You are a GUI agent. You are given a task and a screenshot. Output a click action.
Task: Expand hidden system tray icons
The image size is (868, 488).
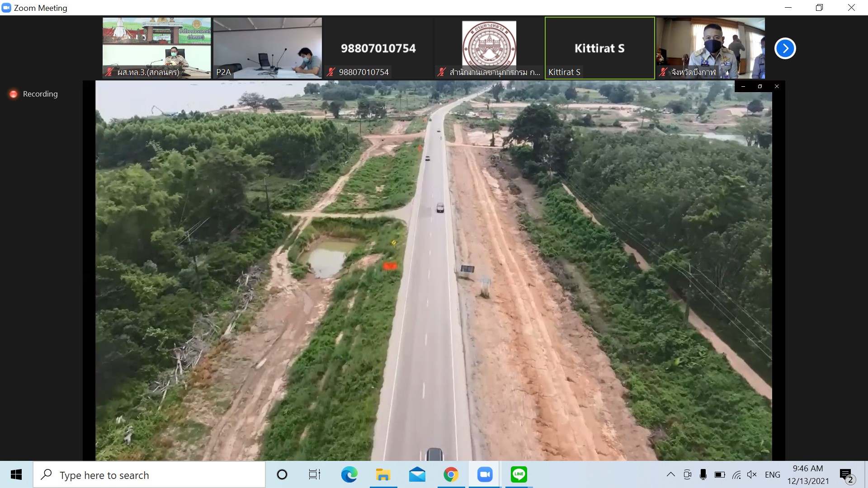pyautogui.click(x=671, y=474)
